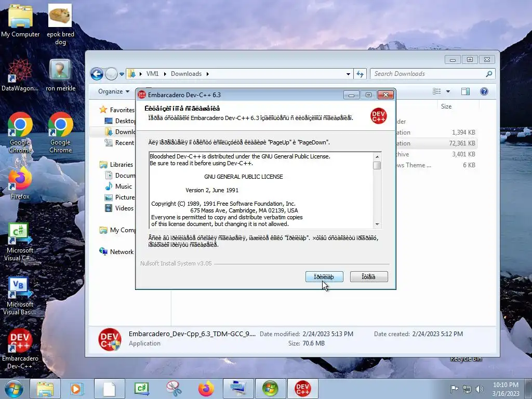This screenshot has height=399, width=532.
Task: Toggle the Explorer preview pane
Action: pyautogui.click(x=465, y=91)
